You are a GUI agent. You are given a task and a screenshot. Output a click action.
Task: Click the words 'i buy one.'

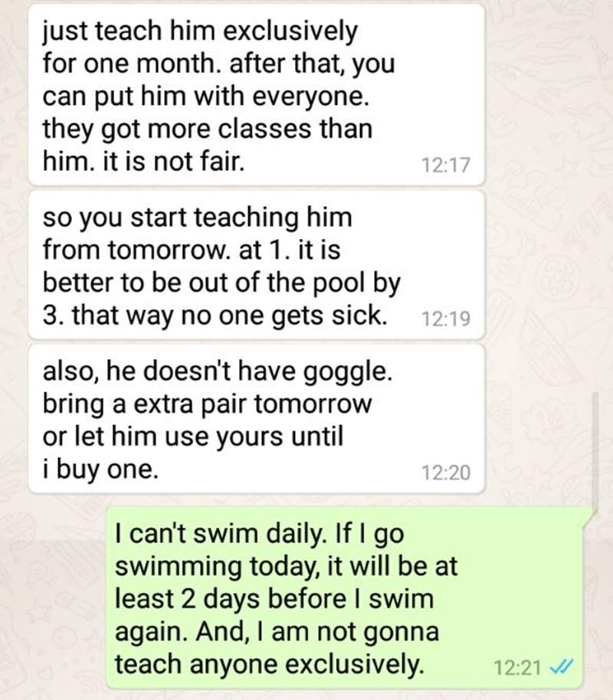pos(100,469)
